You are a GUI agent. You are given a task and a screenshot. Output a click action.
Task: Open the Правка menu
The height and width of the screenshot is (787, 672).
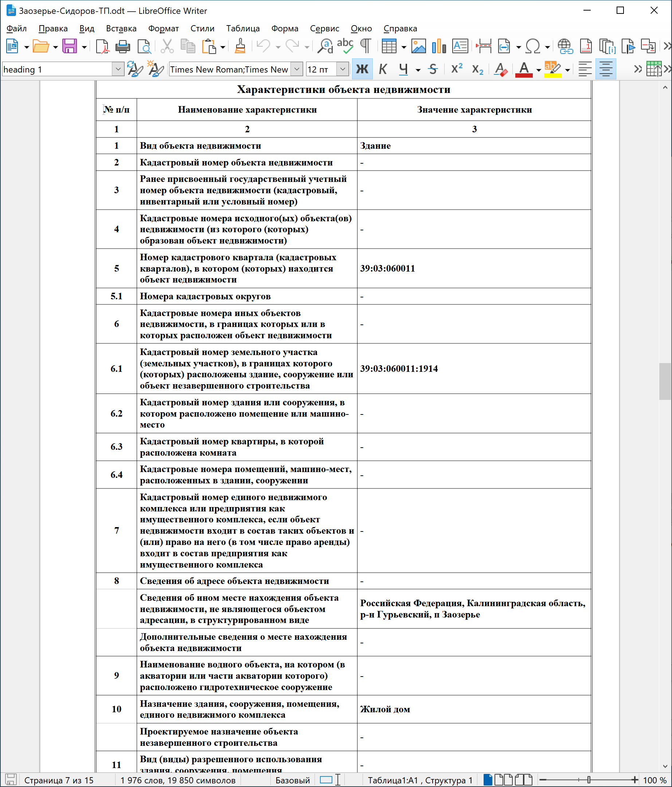[x=53, y=28]
